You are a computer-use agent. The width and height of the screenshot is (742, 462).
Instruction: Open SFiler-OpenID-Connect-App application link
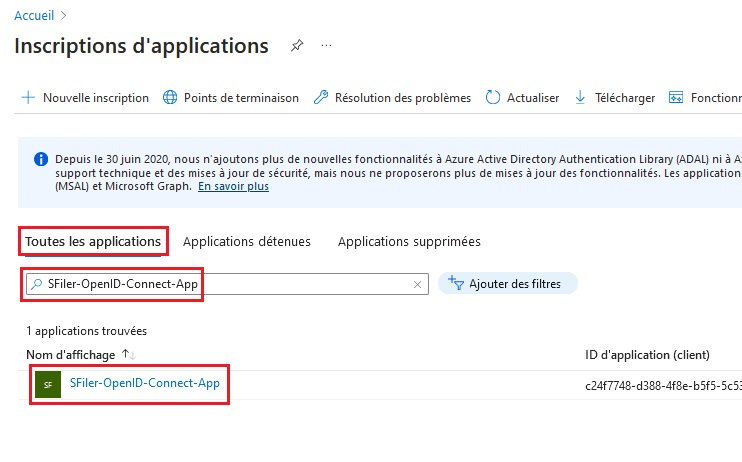click(x=145, y=383)
